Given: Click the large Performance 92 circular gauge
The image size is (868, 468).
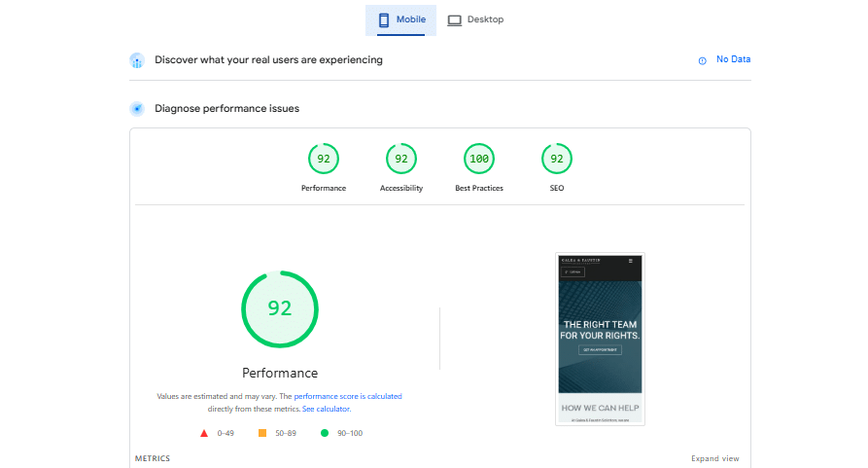Looking at the screenshot, I should [x=280, y=309].
